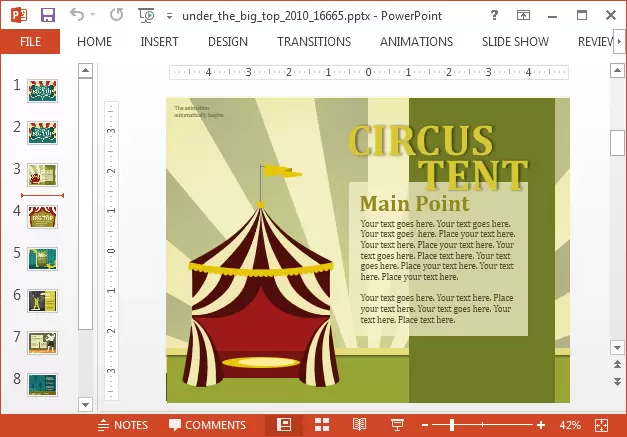Open Customize Quick Access Toolbar dropdown
Screen dimensions: 627x437
[x=169, y=17]
